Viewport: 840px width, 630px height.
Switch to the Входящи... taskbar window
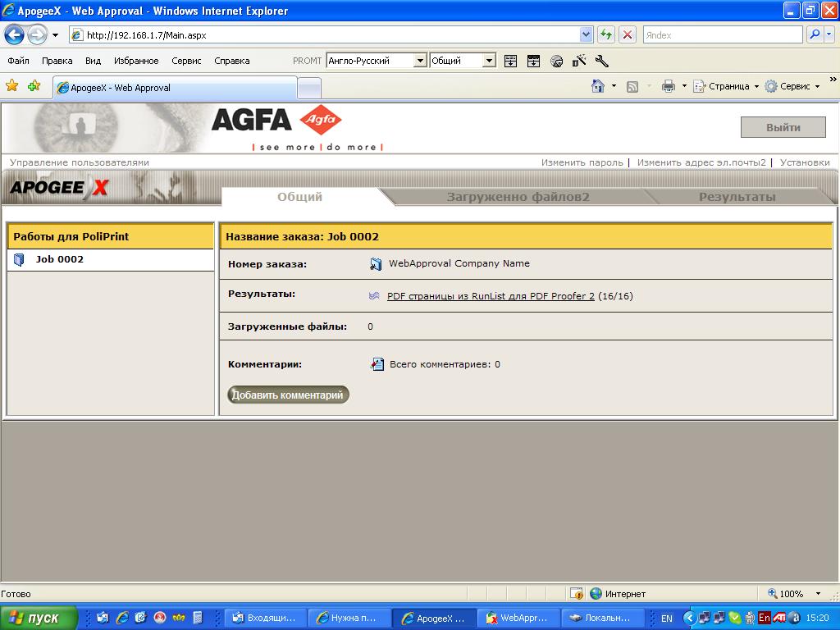click(265, 618)
